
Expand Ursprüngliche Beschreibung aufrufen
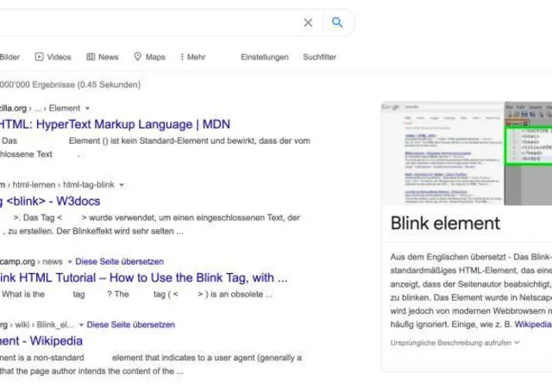click(455, 342)
